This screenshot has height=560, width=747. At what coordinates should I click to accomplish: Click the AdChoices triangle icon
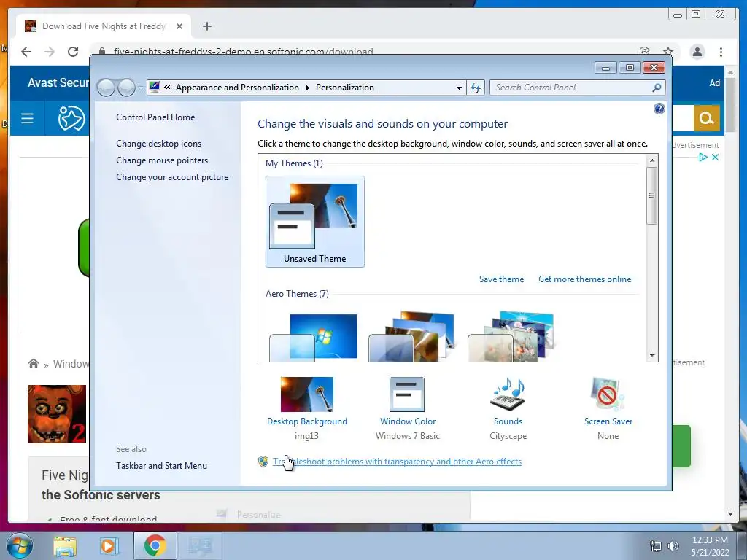[x=703, y=157]
